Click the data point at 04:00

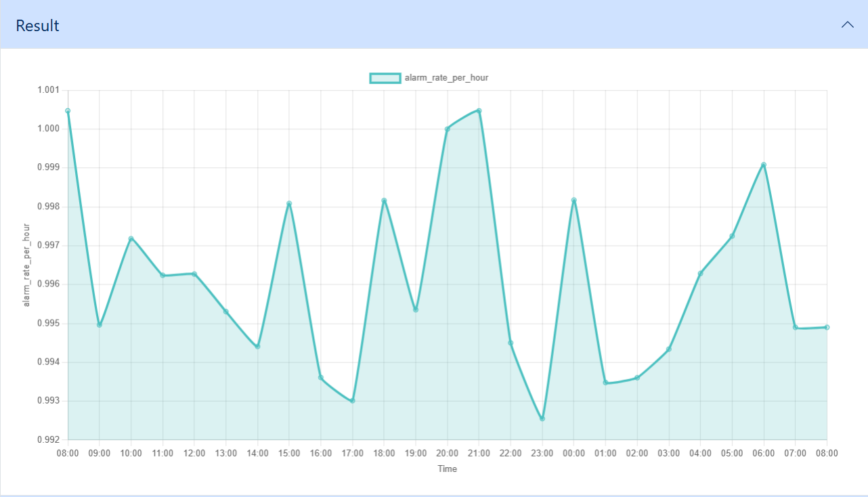tap(701, 274)
